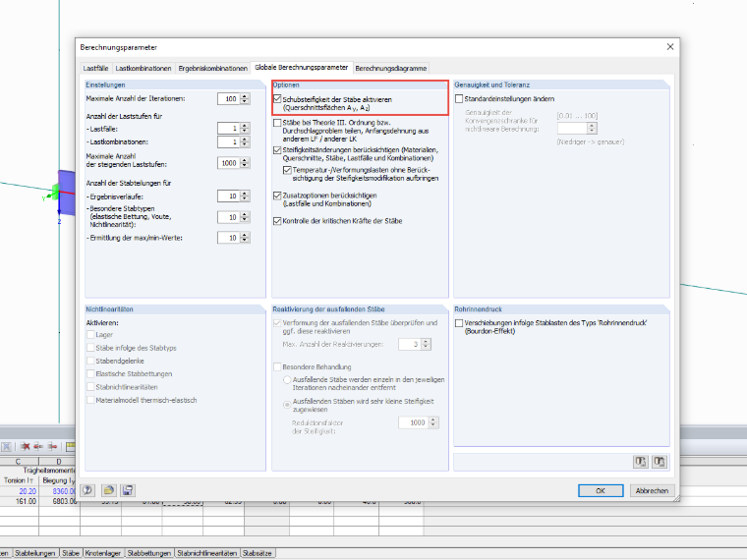Viewport: 747px width, 560px height.
Task: Close the Berechnungsparameter dialog with the X
Action: pos(669,47)
